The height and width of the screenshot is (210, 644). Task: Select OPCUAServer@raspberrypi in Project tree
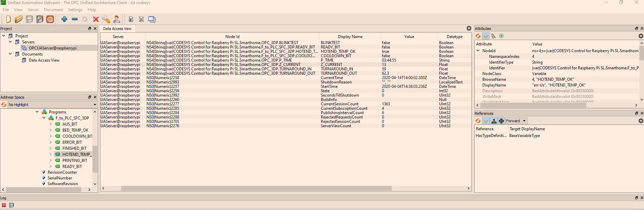click(x=52, y=48)
